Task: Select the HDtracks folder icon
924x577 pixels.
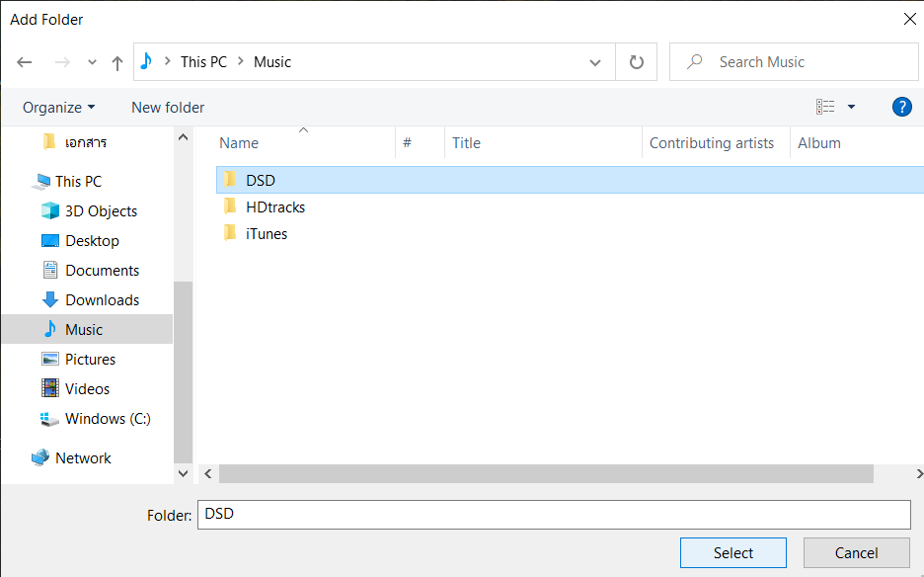Action: click(x=230, y=207)
